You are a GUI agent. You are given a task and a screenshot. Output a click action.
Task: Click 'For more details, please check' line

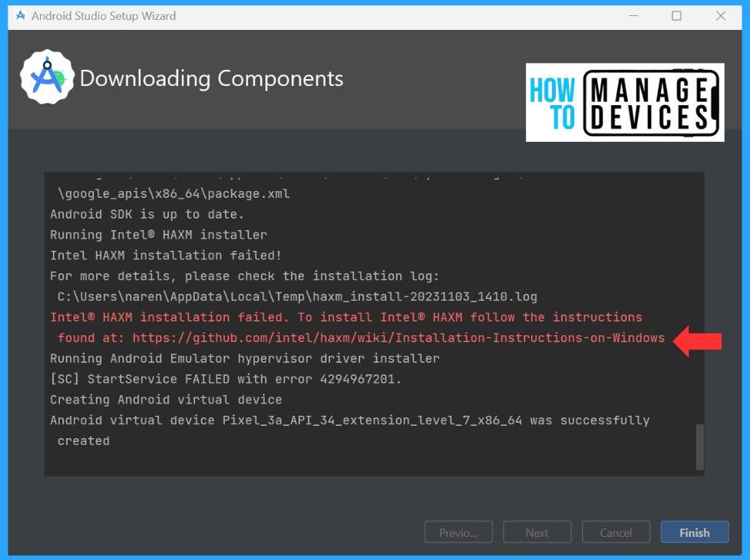click(x=244, y=276)
